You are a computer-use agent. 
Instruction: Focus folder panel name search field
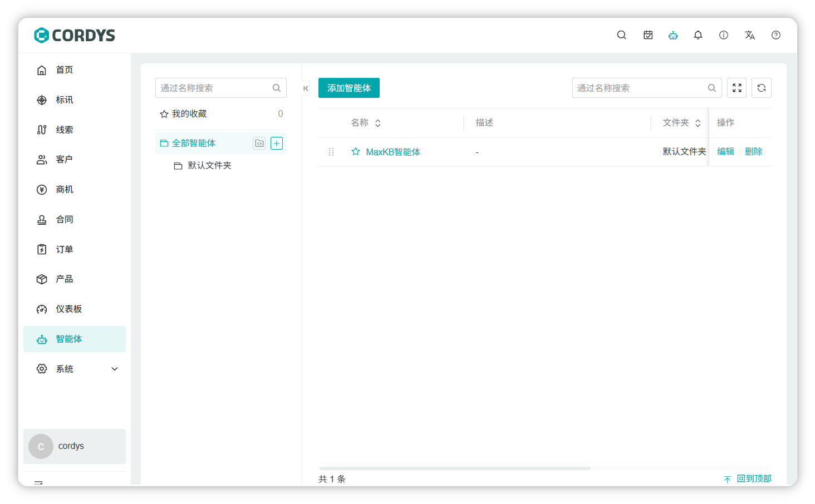[221, 88]
